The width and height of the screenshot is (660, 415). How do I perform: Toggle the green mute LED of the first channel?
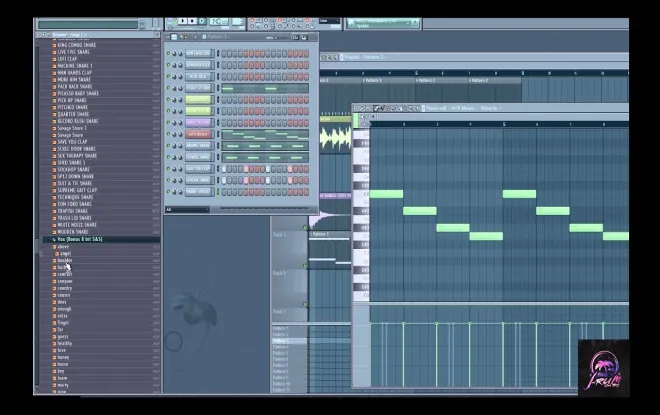[169, 53]
